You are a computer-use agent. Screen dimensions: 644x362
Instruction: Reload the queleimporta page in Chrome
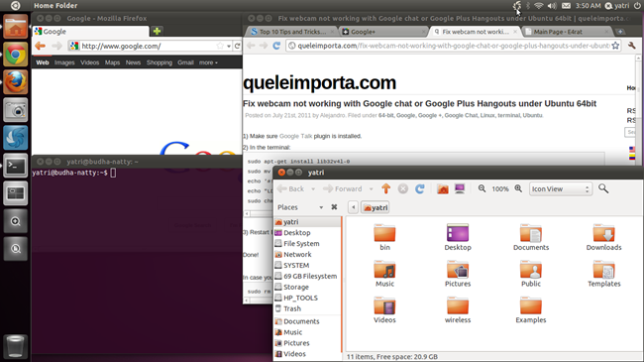point(276,46)
